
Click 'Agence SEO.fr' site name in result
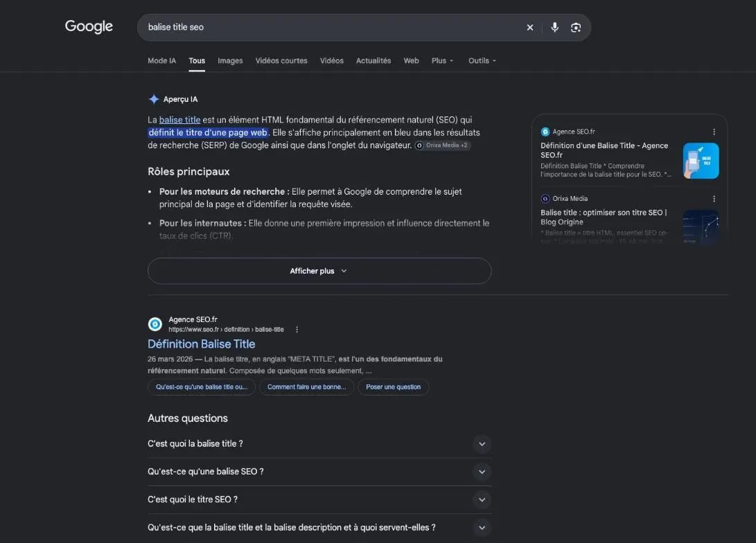[193, 319]
